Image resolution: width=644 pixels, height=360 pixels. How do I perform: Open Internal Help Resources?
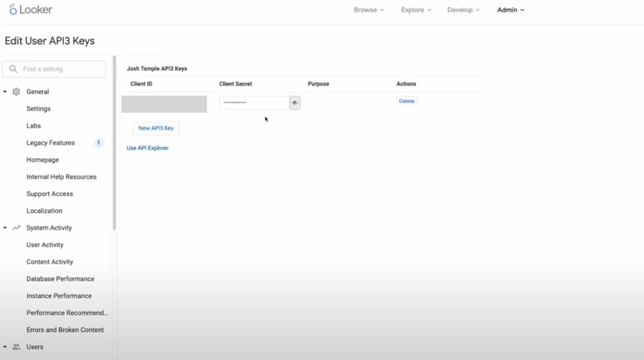point(61,177)
